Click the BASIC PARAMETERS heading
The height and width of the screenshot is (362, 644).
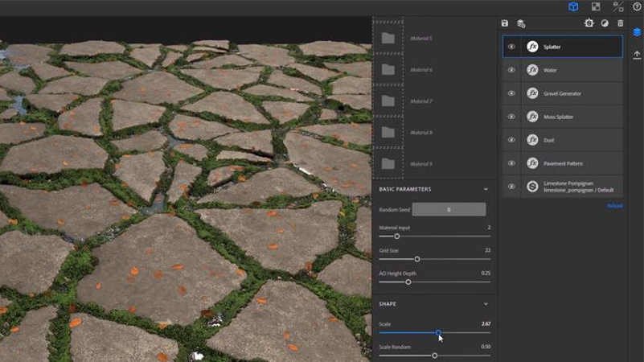405,189
